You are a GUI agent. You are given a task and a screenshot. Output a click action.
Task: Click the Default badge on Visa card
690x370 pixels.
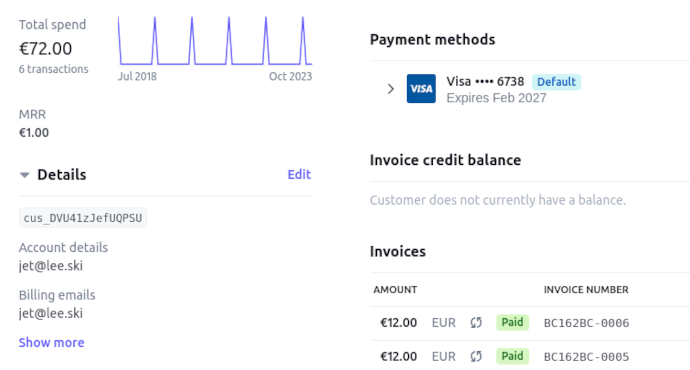pos(556,82)
